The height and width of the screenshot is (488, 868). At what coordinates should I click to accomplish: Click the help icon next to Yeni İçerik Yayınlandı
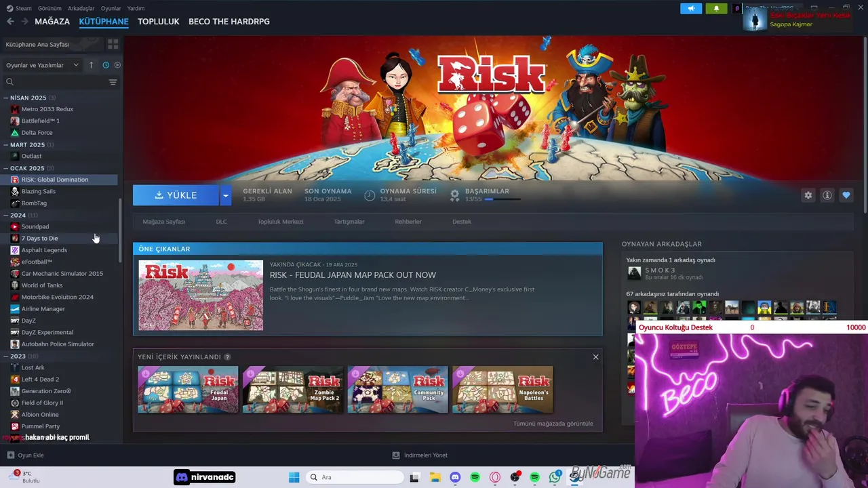227,357
